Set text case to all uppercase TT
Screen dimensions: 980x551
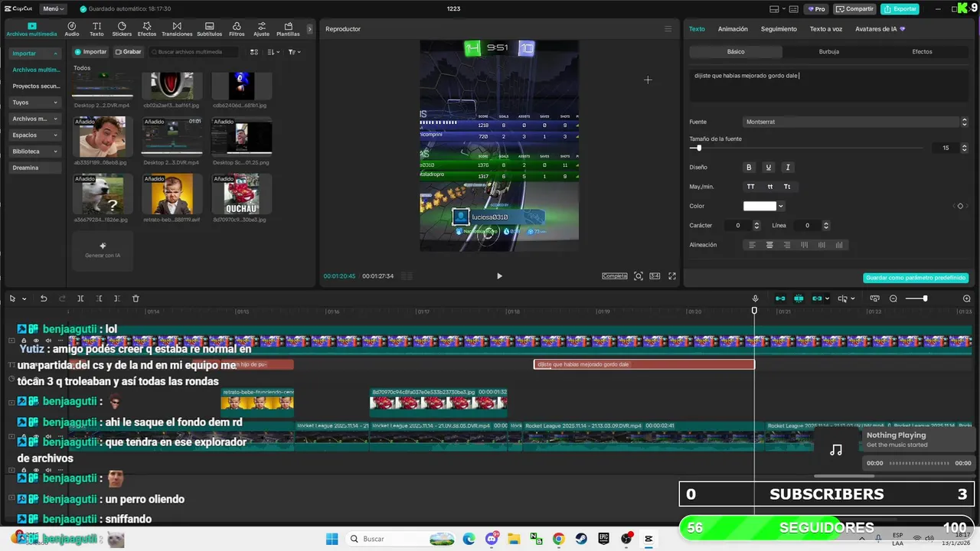coord(751,187)
